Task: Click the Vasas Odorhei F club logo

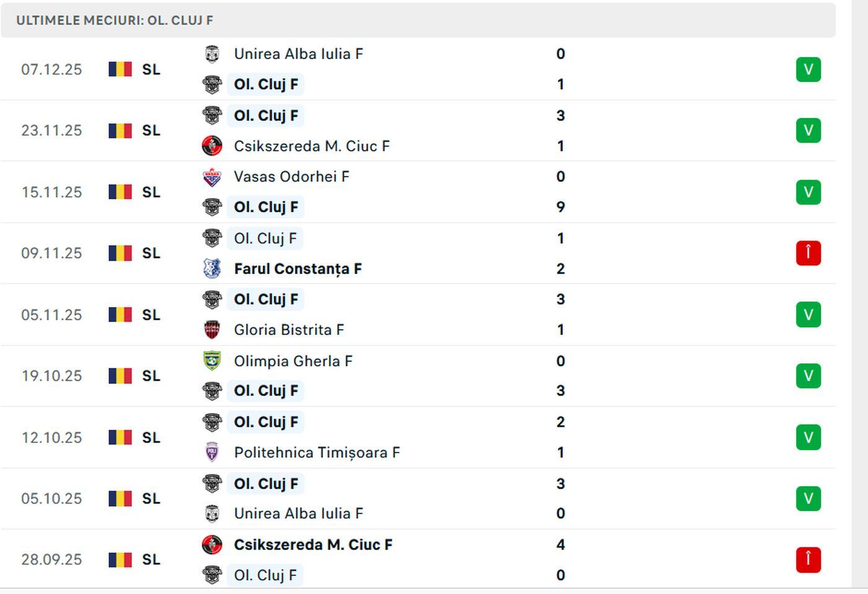Action: 212,177
